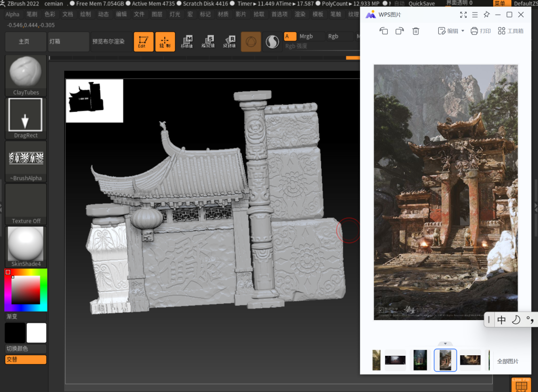Image resolution: width=538 pixels, height=392 pixels.
Task: Click the 渐变 gradient button
Action: 26,316
